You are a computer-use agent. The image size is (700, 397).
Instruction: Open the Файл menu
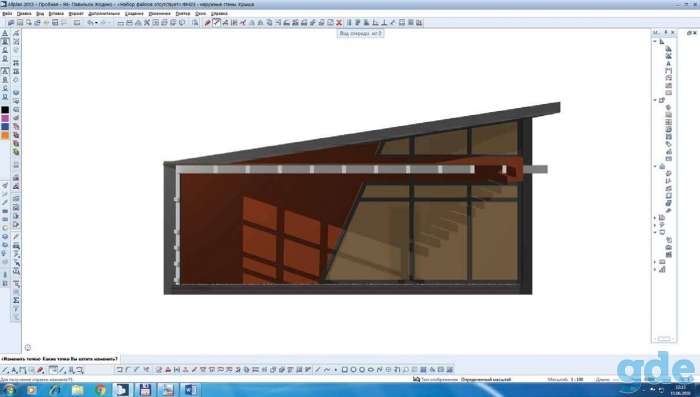pos(7,14)
